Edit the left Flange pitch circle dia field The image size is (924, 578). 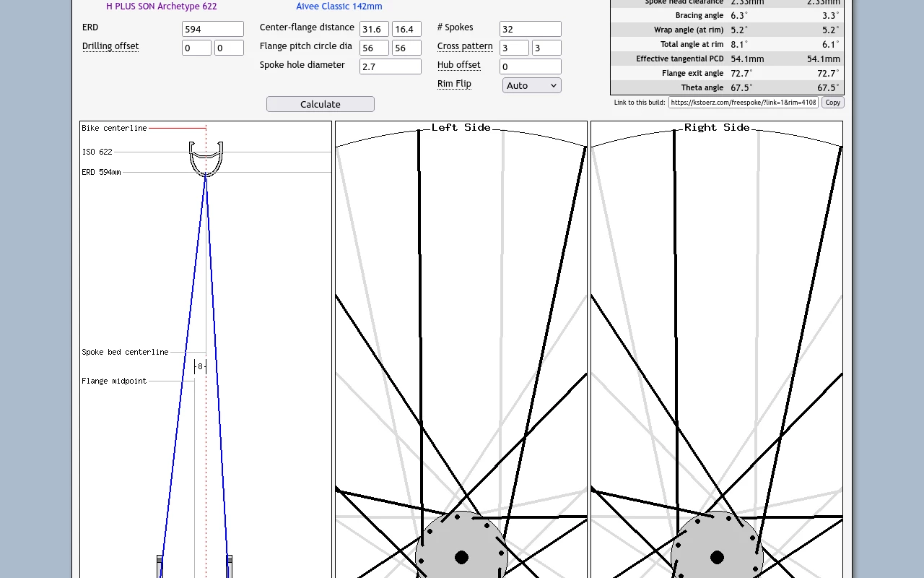pos(374,48)
